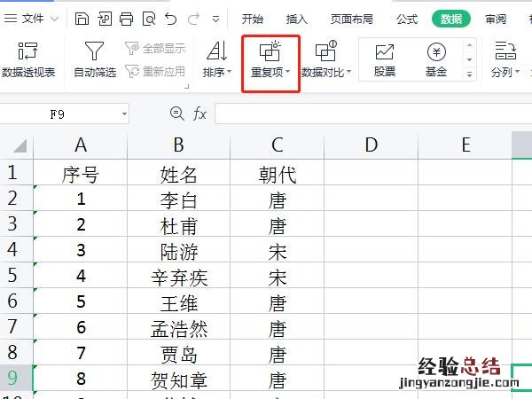Click the cell containing 杜甫

point(179,225)
